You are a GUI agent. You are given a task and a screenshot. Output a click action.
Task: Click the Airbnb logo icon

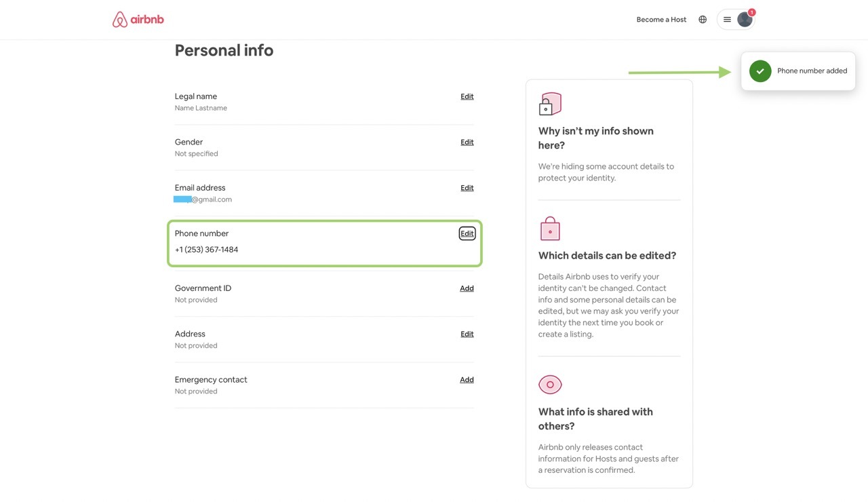coord(120,20)
